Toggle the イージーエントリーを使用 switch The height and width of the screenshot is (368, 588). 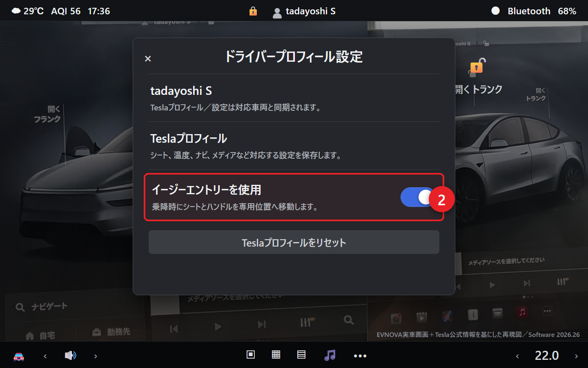point(418,197)
